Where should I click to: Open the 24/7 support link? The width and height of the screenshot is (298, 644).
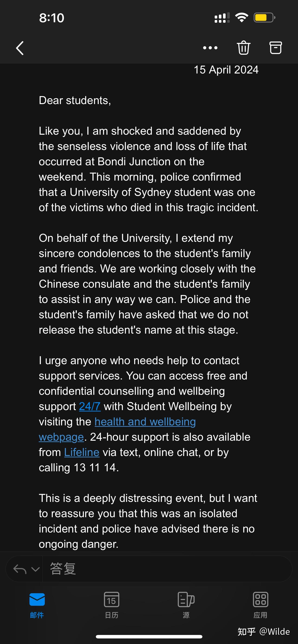90,406
